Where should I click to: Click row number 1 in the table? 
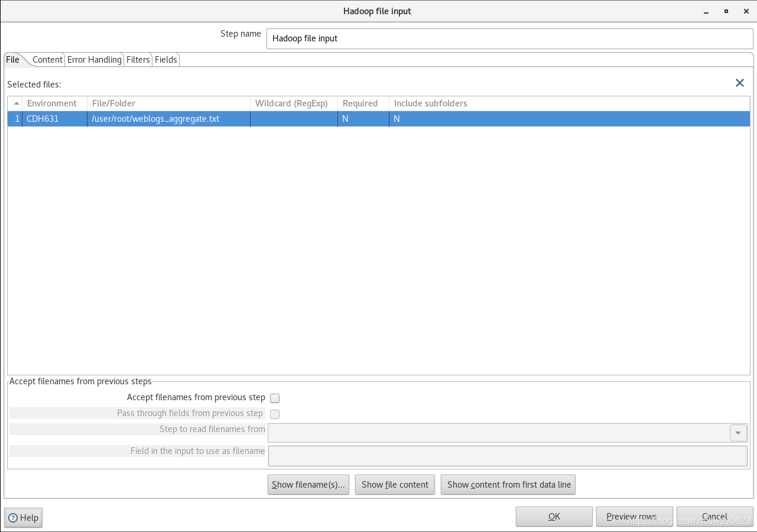pyautogui.click(x=15, y=119)
